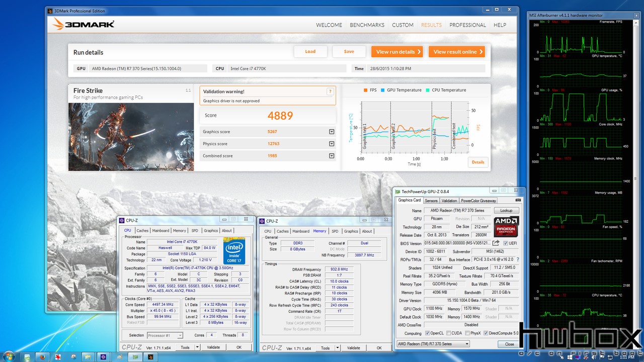Click the purple CPU-Z taskbar icon
Viewport: 644px width, 362px height.
103,357
